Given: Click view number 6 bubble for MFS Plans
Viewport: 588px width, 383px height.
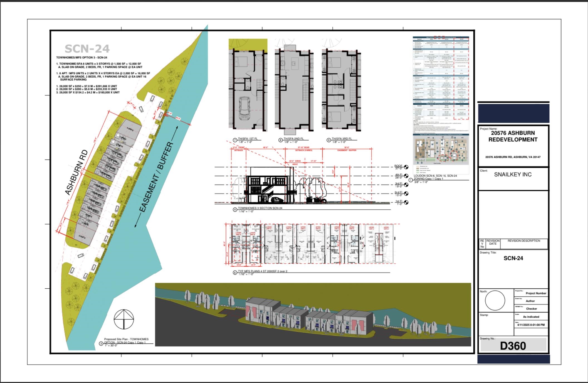Looking at the screenshot, I should point(235,272).
